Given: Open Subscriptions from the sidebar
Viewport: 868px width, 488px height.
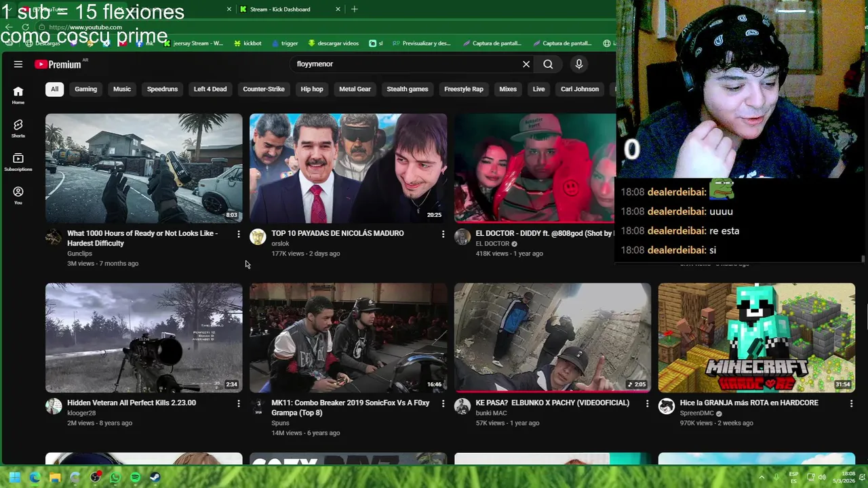Looking at the screenshot, I should 18,162.
